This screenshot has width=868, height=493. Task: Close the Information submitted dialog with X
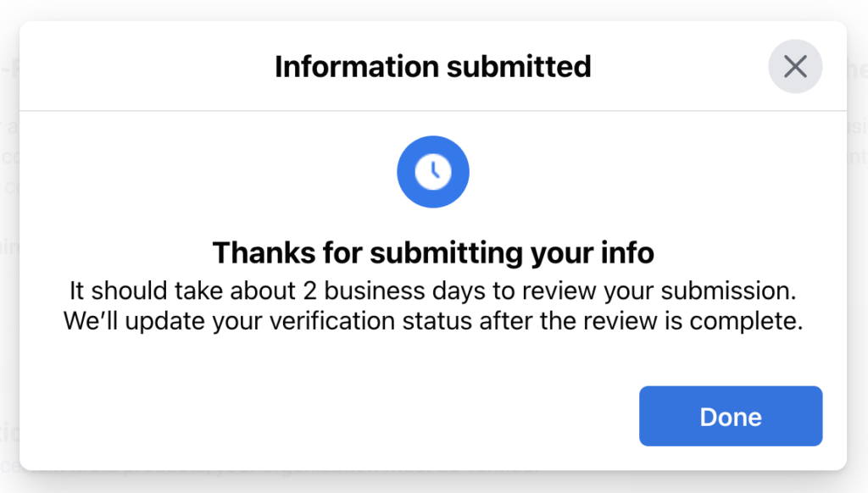coord(795,66)
